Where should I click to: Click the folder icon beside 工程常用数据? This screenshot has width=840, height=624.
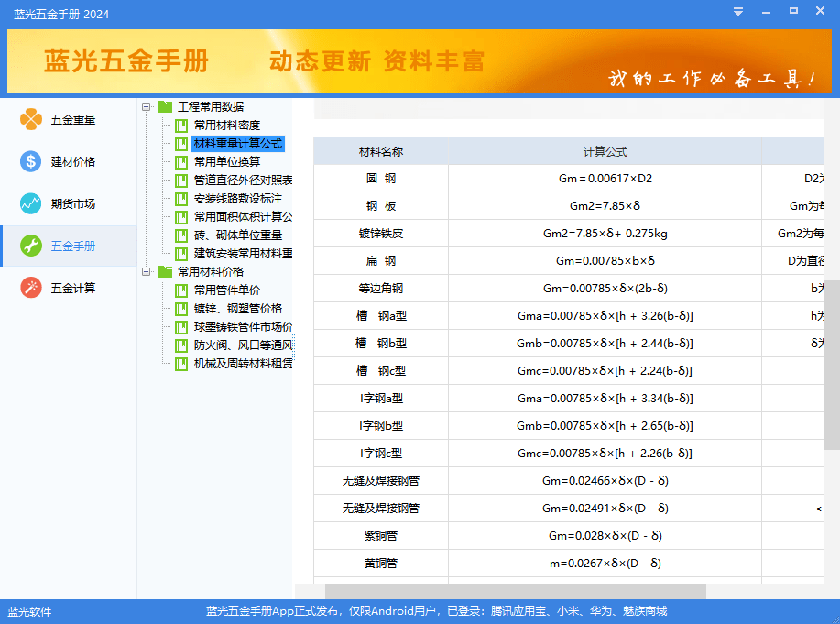pos(166,107)
